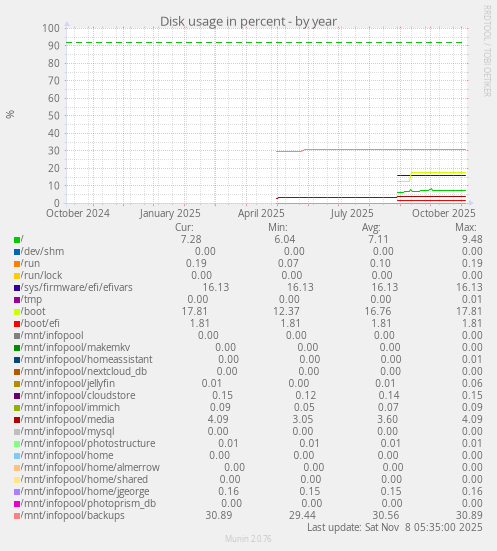Click the orange swatch beside /run

coord(17,264)
